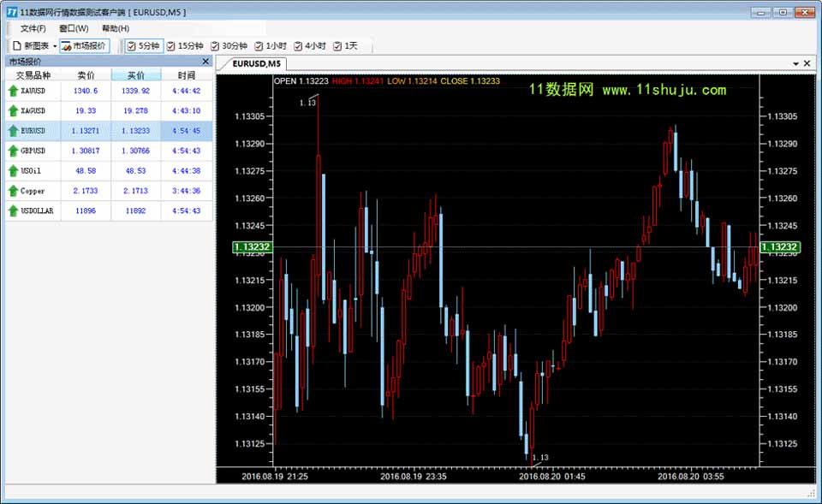Click the 2016.08.20 01:45 time axis label
Viewport: 822px width, 504px height.
tap(552, 477)
